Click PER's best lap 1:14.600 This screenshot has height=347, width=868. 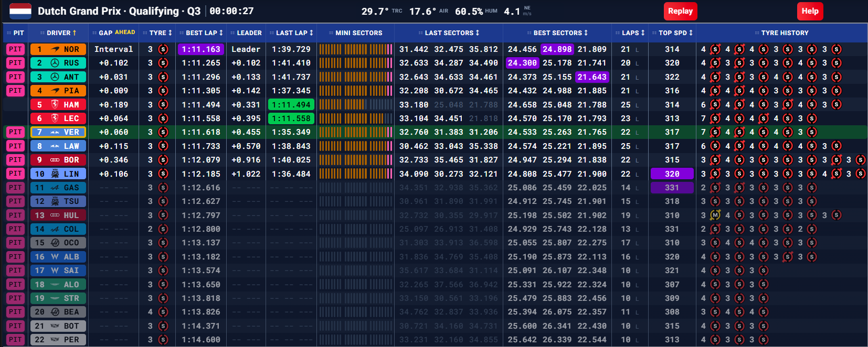(x=201, y=340)
